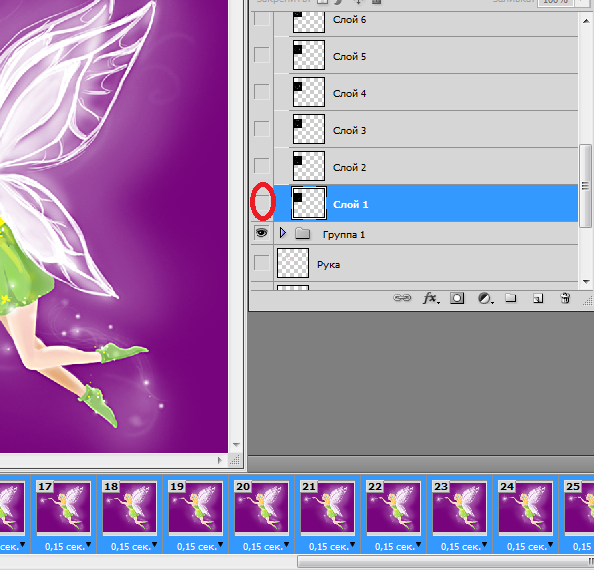Hide Группа 1 using eye icon
This screenshot has height=570, width=594.
(x=261, y=233)
